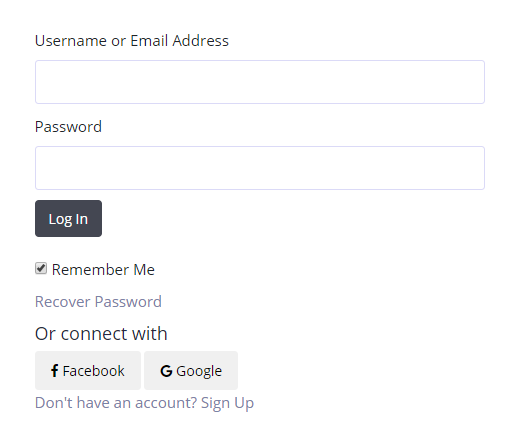Click the Username or Email Address label

pos(132,41)
